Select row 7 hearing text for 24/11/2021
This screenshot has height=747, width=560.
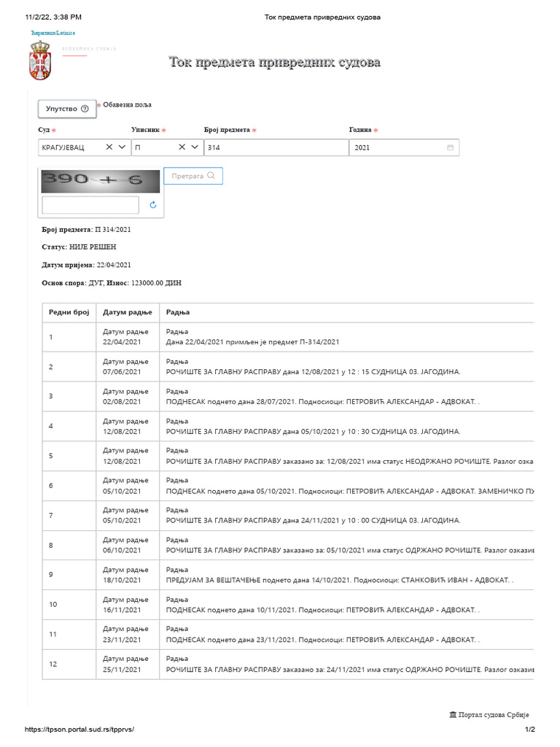click(x=313, y=521)
